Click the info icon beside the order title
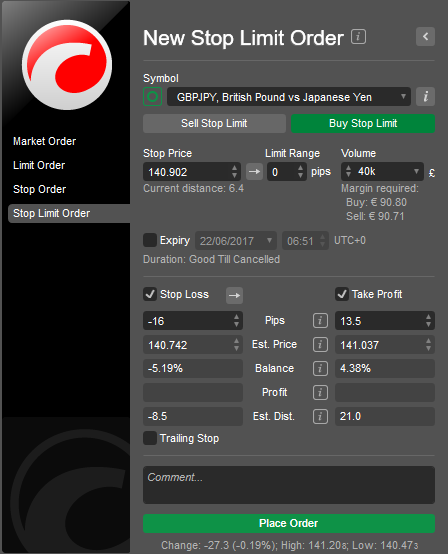This screenshot has height=554, width=448. click(358, 37)
